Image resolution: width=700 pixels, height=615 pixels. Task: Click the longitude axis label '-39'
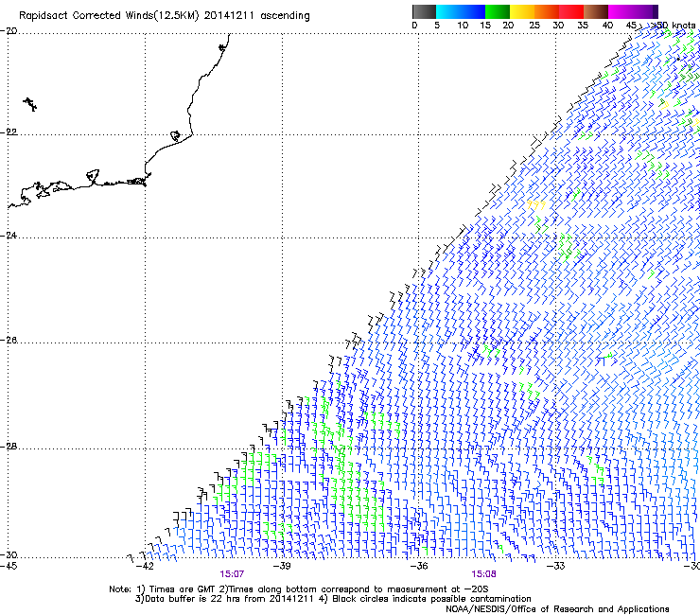pyautogui.click(x=282, y=566)
